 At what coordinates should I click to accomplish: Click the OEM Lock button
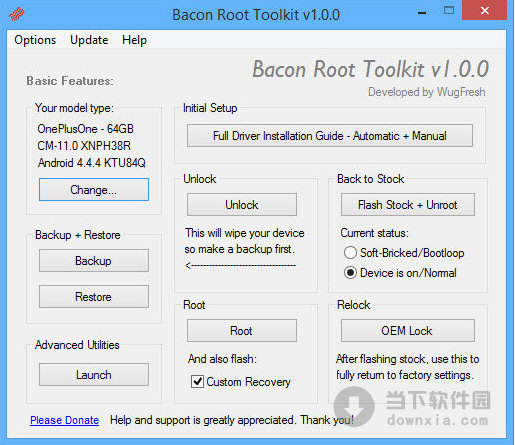[x=408, y=331]
